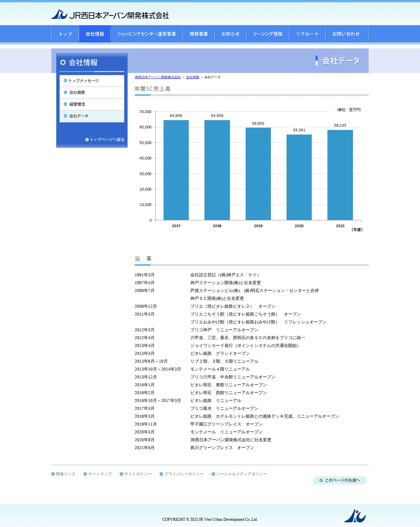
Task: Click 夙川グリーンプレイス オープン history entry
Action: (x=222, y=448)
